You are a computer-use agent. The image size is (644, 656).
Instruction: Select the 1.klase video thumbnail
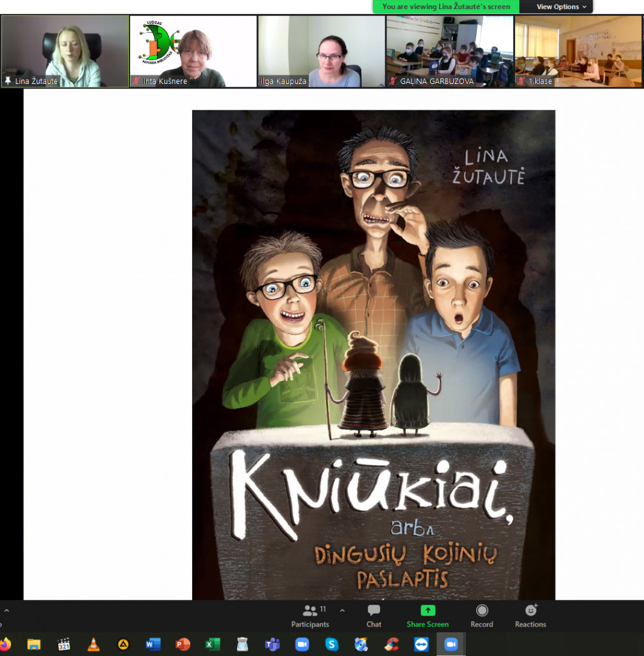[x=579, y=51]
